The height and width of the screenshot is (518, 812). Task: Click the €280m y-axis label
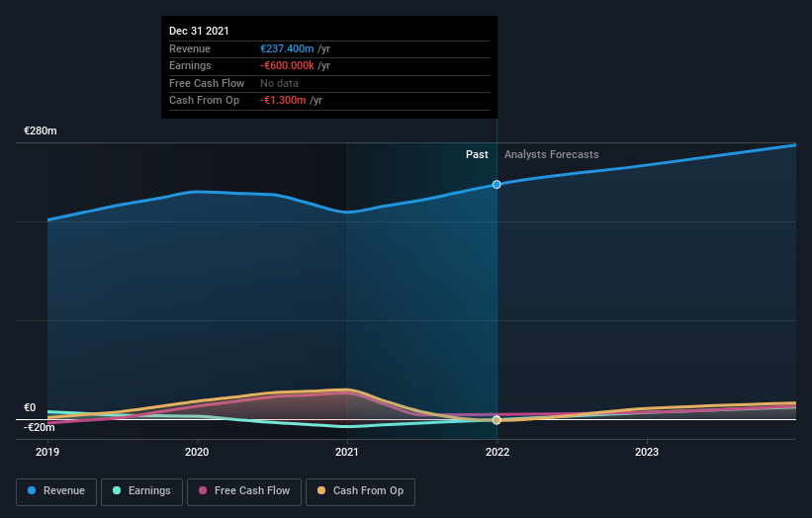point(41,130)
